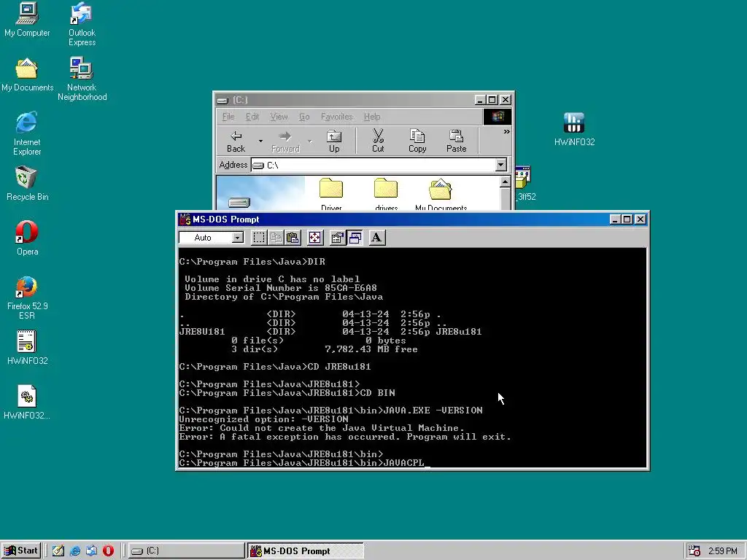Open the Address bar dropdown in C: window
Image resolution: width=747 pixels, height=560 pixels.
pos(500,166)
